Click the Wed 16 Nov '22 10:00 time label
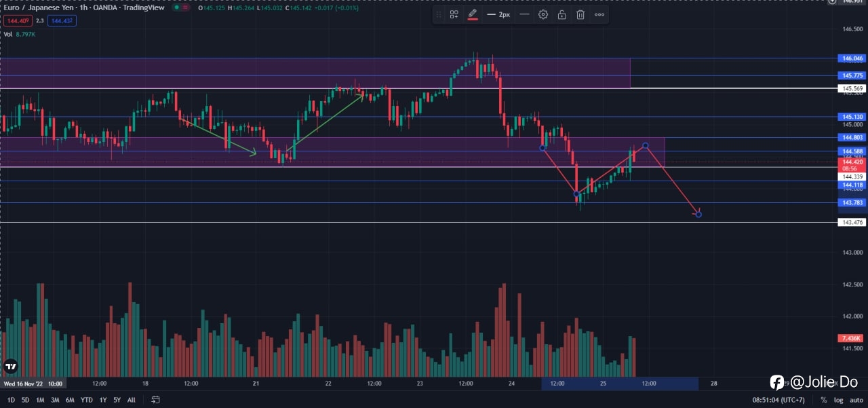This screenshot has width=868, height=408. pos(33,383)
